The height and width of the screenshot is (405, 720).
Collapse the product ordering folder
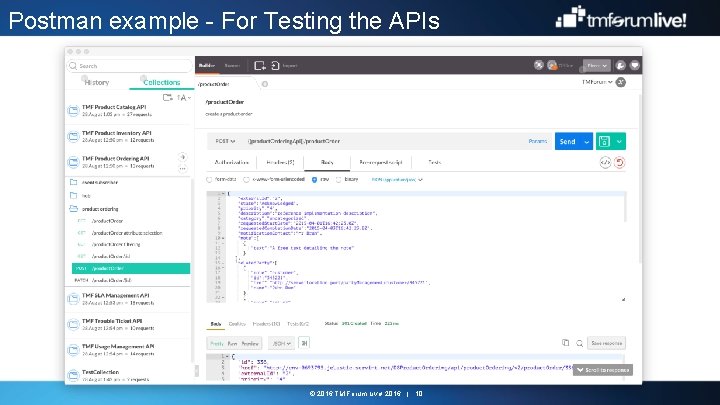click(73, 208)
